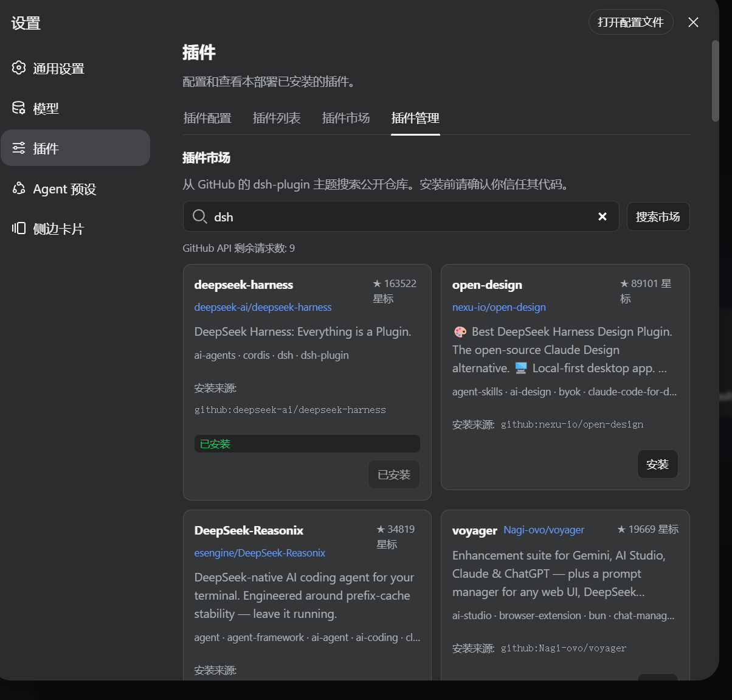Screen dimensions: 732x700
Task: Click the magnifier icon in search box
Action: (x=199, y=217)
